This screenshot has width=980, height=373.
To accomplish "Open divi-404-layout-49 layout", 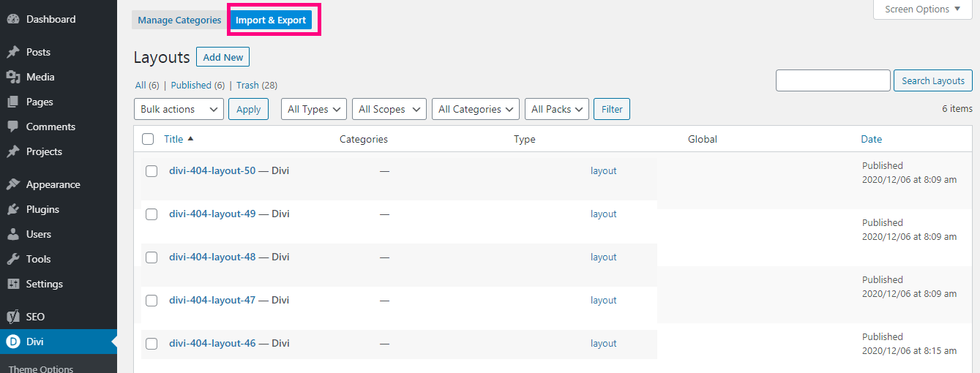I will click(x=212, y=214).
